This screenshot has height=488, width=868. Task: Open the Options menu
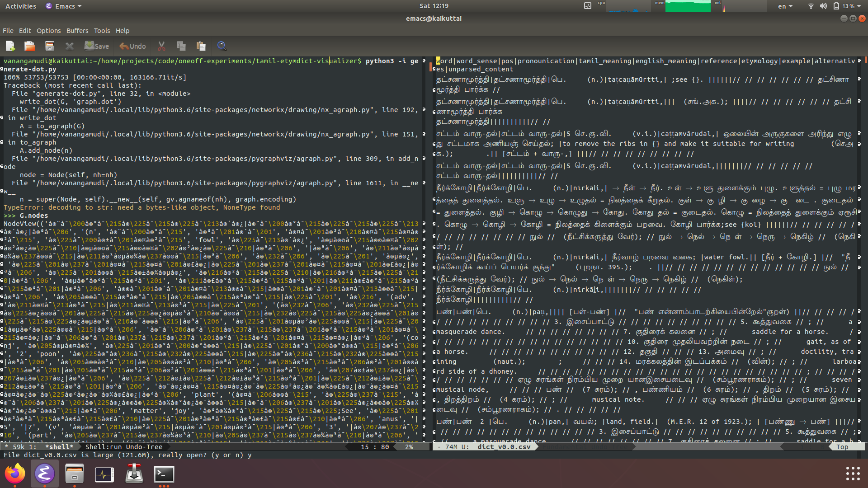48,31
